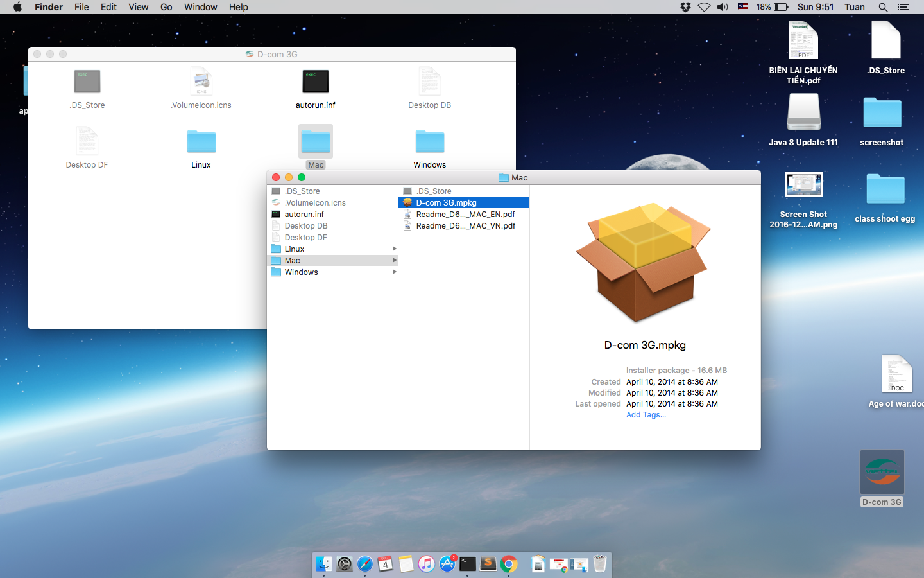This screenshot has width=924, height=578.
Task: Open the Window menu
Action: coord(201,7)
